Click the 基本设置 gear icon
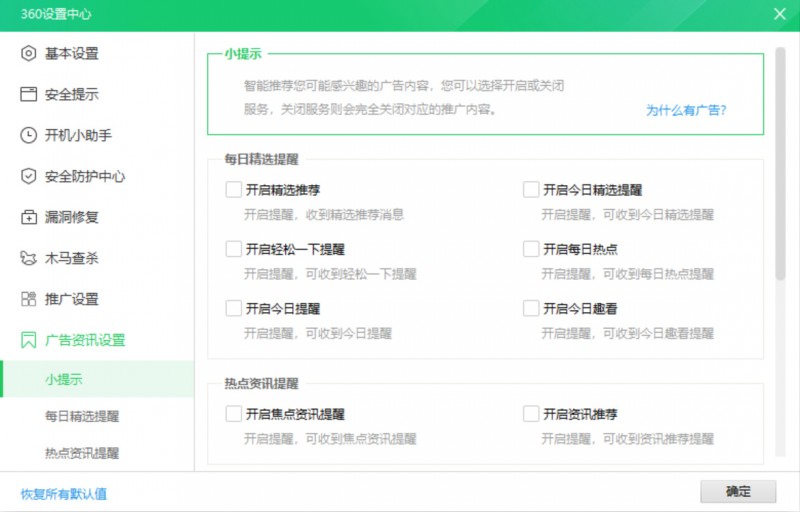800x512 pixels. click(x=29, y=53)
